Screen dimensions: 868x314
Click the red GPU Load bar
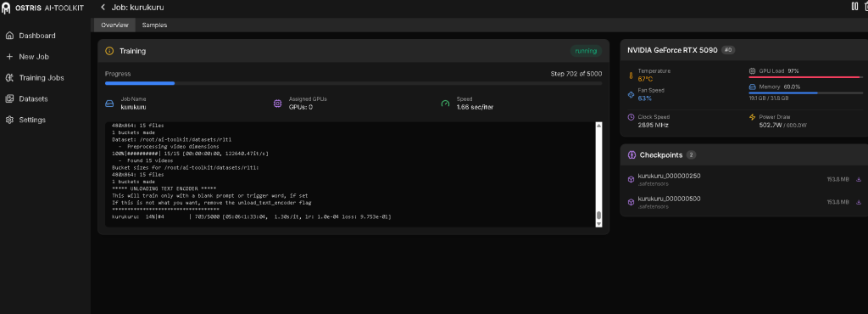pyautogui.click(x=805, y=77)
